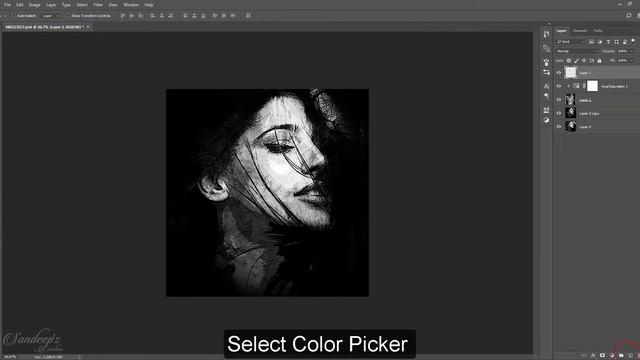Close the open document tab
640x360 pixels.
[x=88, y=27]
